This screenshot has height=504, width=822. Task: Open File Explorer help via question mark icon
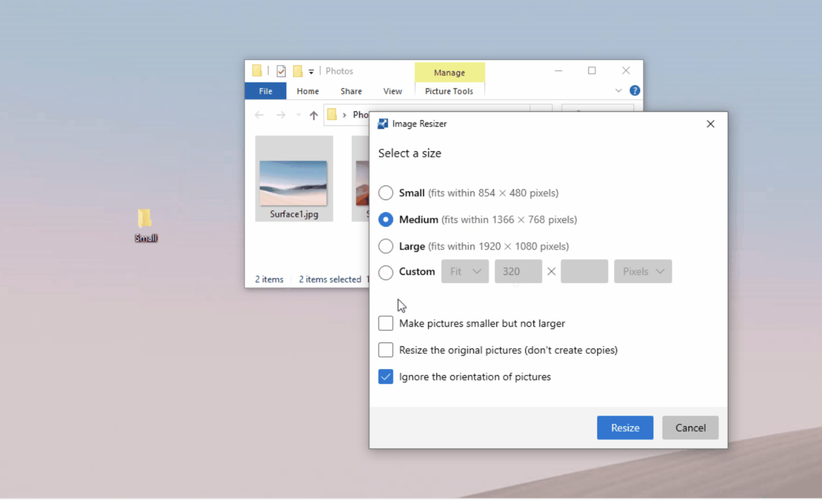click(x=634, y=90)
